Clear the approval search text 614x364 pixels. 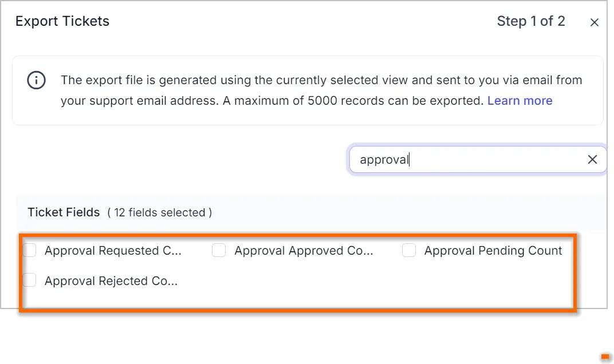coord(592,159)
